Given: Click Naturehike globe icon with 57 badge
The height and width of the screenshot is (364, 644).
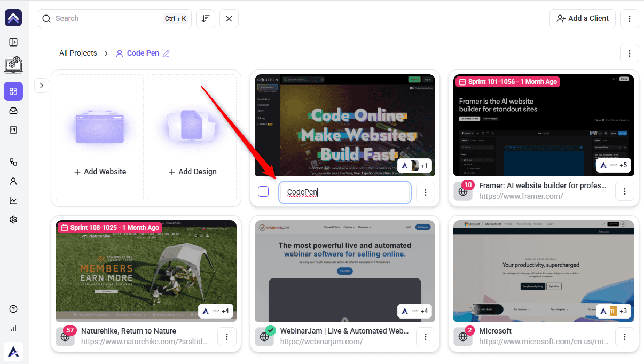Looking at the screenshot, I should 65,336.
